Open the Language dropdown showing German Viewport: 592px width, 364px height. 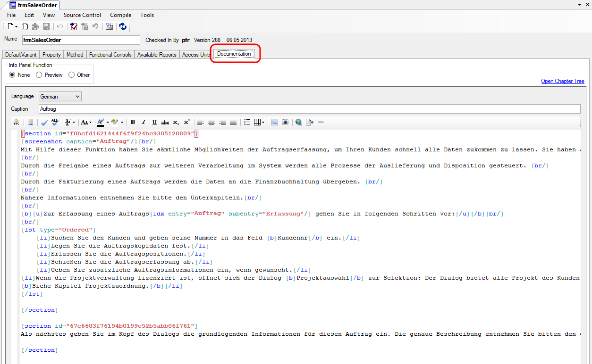(60, 97)
